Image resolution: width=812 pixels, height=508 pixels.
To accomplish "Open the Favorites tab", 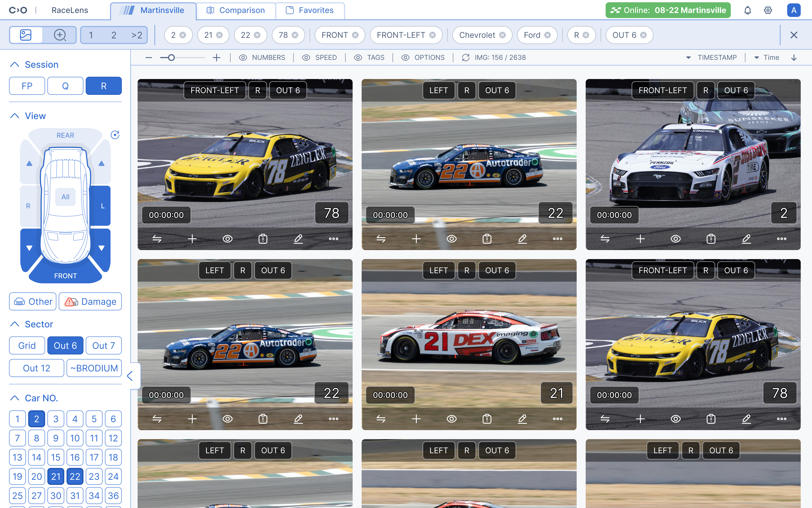I will (310, 10).
